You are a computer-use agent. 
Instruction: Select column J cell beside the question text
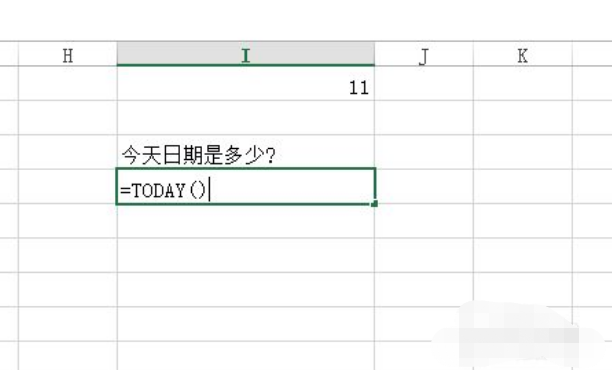click(x=424, y=152)
